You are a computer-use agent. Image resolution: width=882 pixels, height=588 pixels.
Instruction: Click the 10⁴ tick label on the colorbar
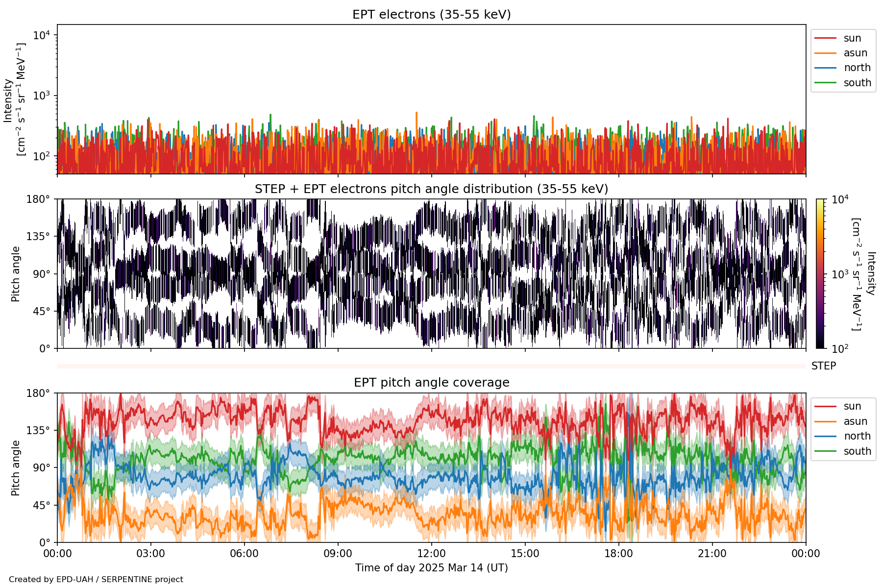(x=840, y=199)
